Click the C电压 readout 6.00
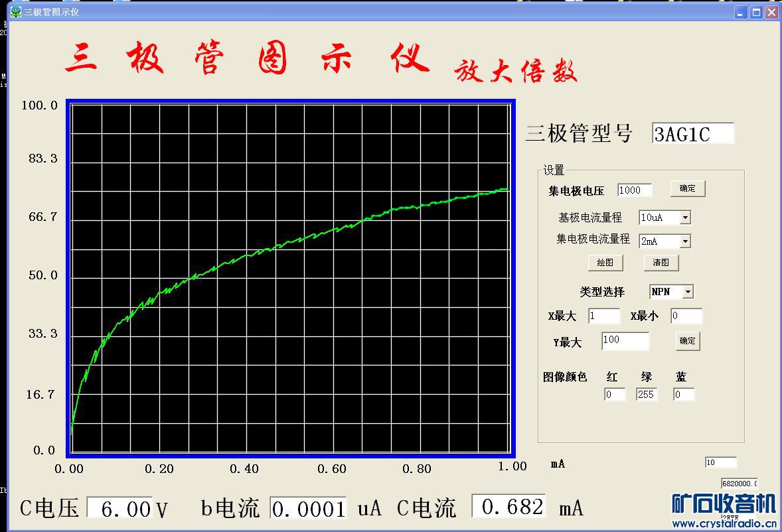This screenshot has height=532, width=782. point(119,508)
